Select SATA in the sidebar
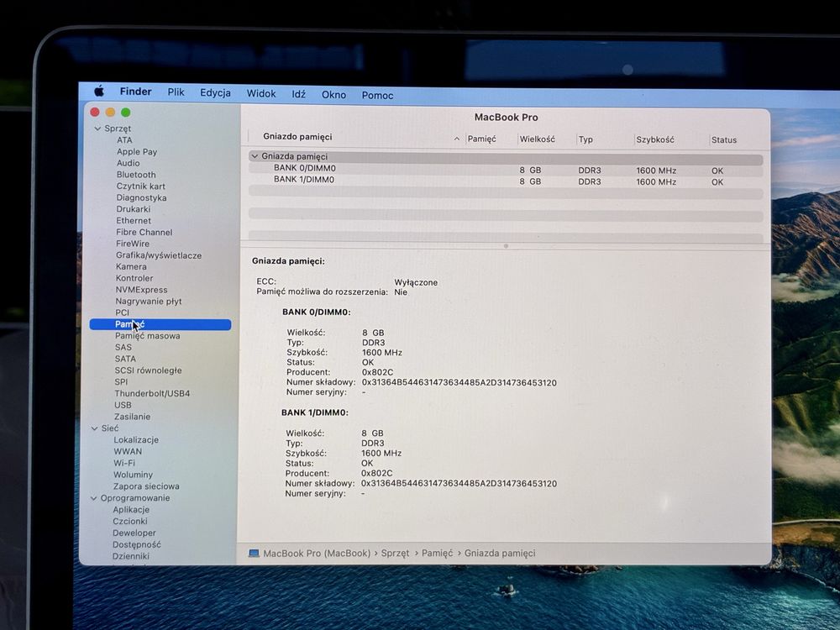Viewport: 840px width, 630px height. click(125, 359)
